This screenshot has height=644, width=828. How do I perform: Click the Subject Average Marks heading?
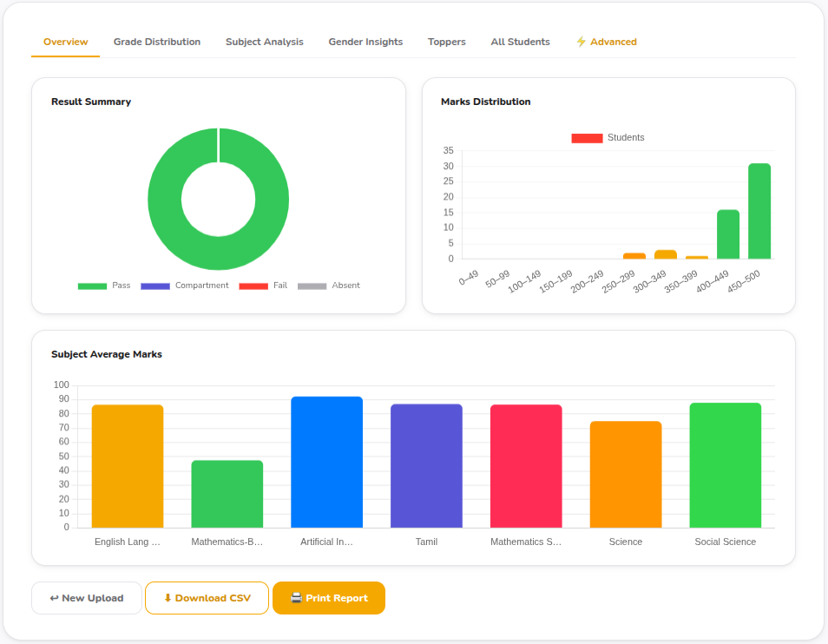107,354
